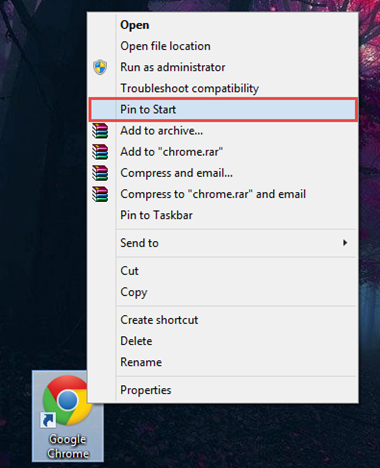Viewport: 380px width, 468px height.
Task: Click the WinRAR icon beside Add to "chrome.rar"
Action: (x=100, y=152)
